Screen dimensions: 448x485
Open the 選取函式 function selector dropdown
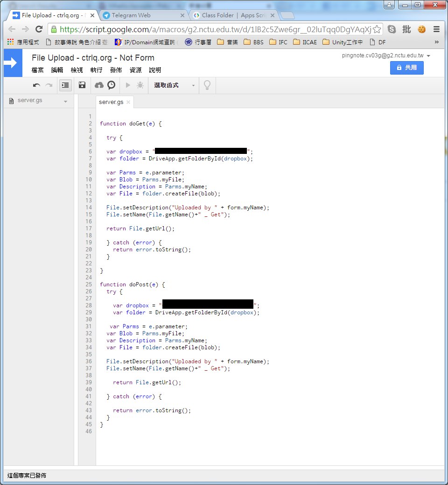(x=175, y=85)
